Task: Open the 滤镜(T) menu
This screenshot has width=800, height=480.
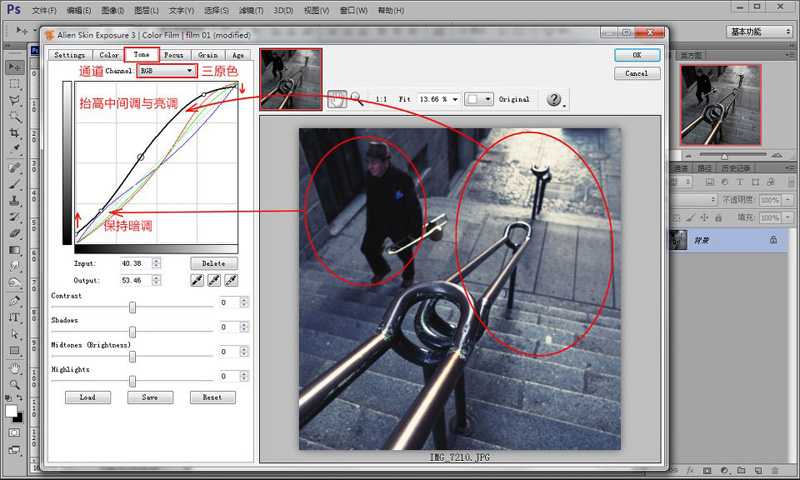Action: point(251,10)
